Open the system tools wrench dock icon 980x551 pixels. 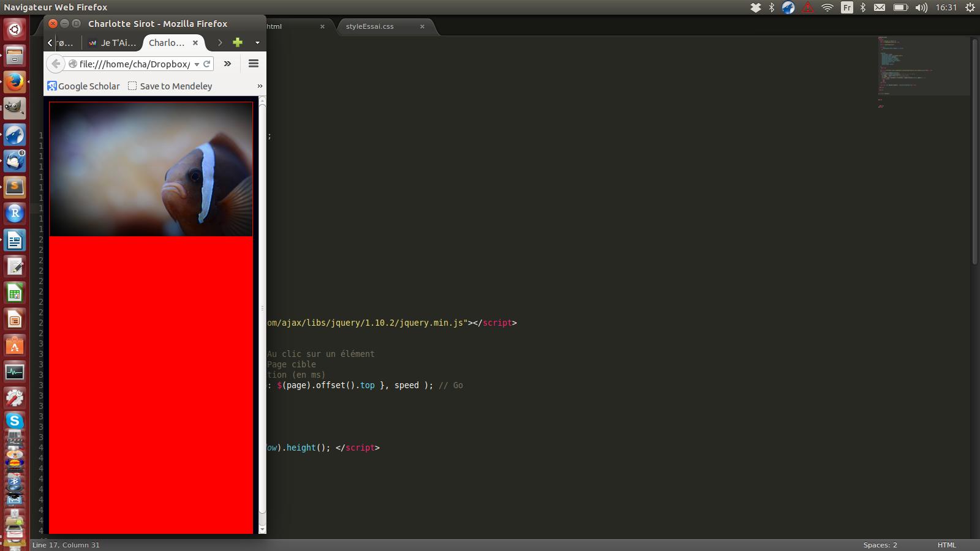[x=15, y=399]
